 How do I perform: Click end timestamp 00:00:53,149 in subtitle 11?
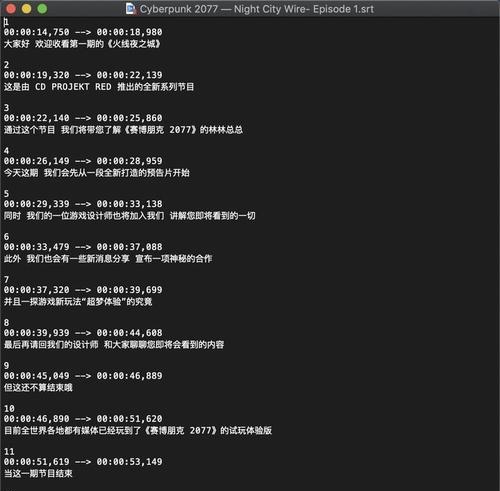129,462
